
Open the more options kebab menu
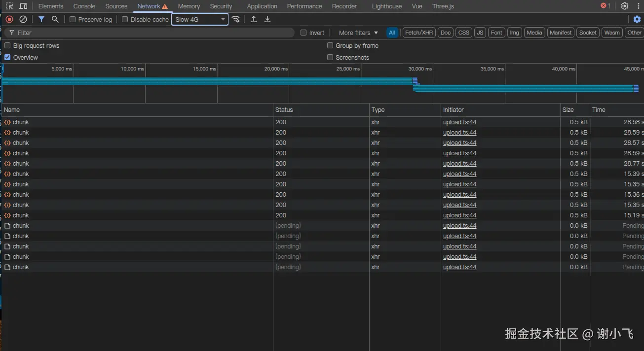pyautogui.click(x=638, y=6)
